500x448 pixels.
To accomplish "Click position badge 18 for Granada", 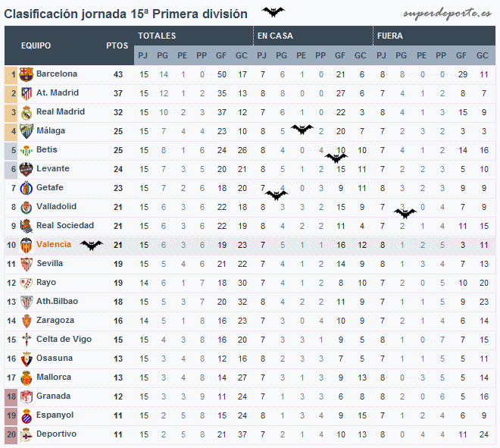I will [11, 397].
